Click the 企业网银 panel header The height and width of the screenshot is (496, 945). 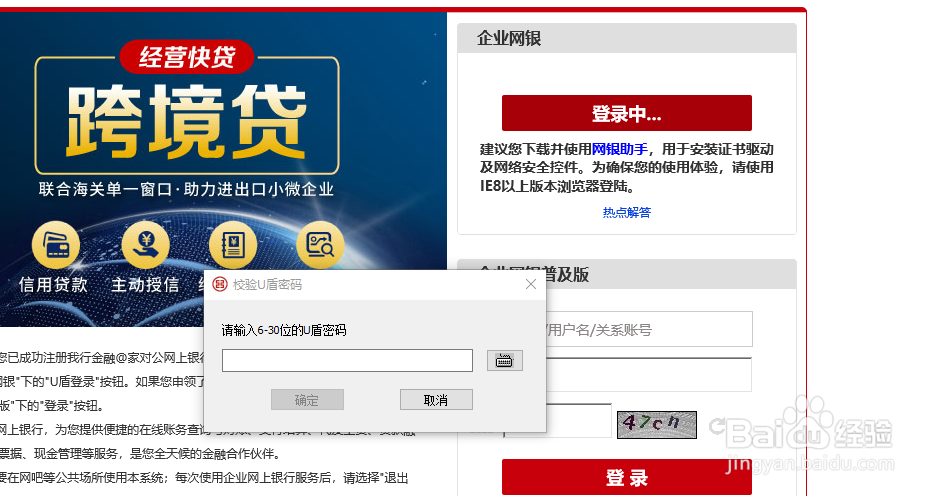627,39
